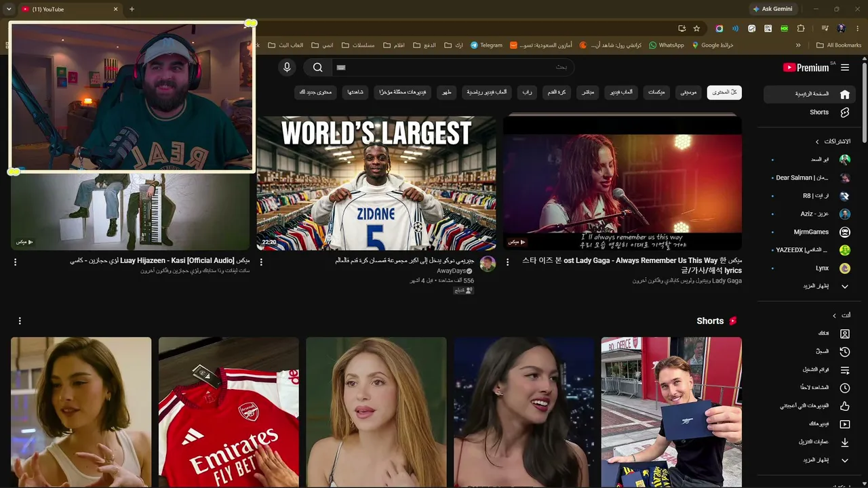Image resolution: width=868 pixels, height=488 pixels.
Task: Open the MjrmGames subscription channel
Action: point(810,232)
